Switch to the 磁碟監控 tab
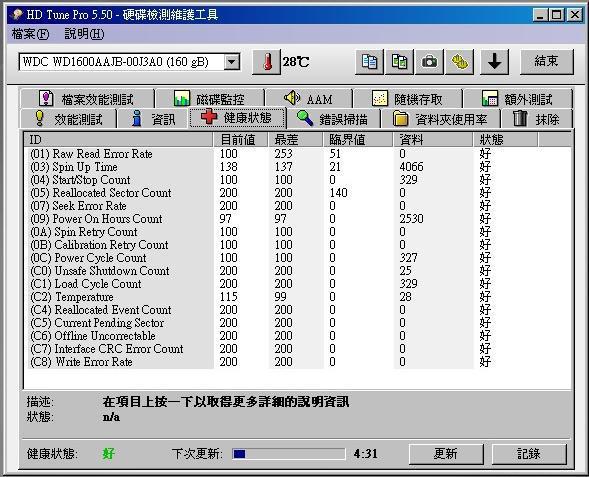The width and height of the screenshot is (589, 477). click(210, 99)
